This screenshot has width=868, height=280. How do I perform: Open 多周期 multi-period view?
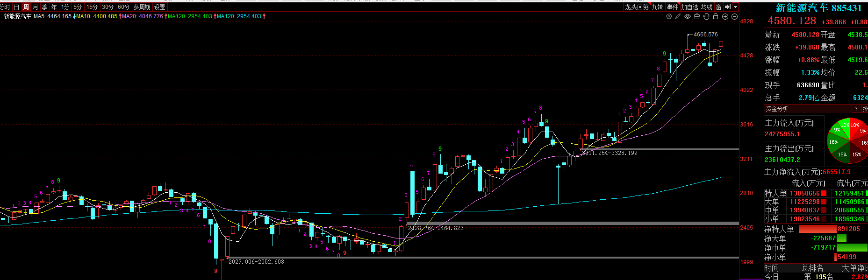click(142, 7)
